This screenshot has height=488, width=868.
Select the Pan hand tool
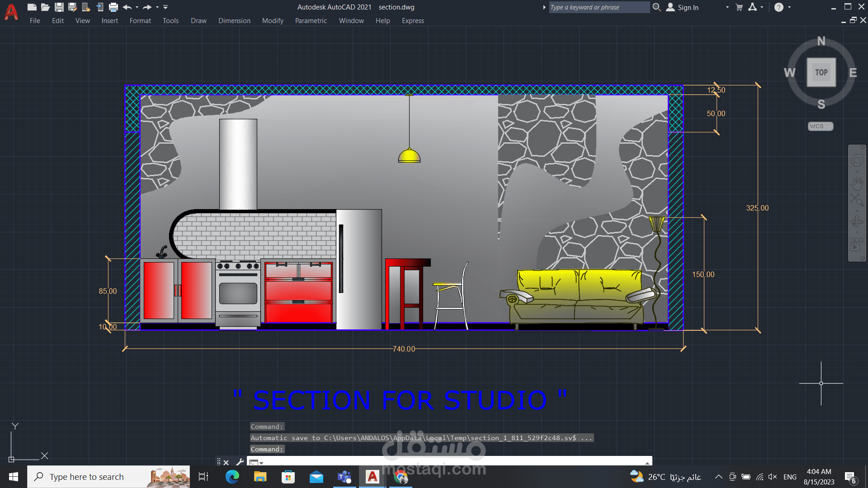pyautogui.click(x=857, y=183)
